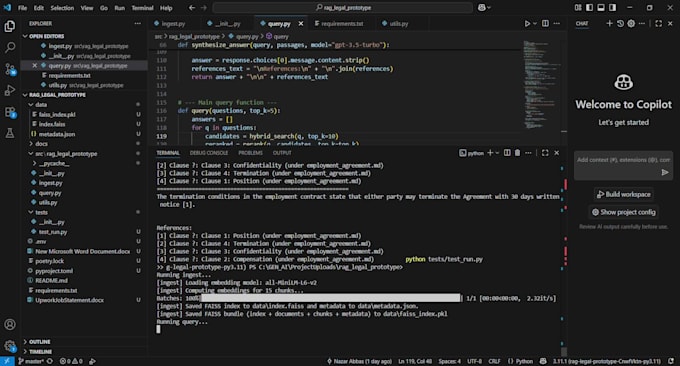
Task: Switch to the DEBUG CONSOLE panel tab
Action: [x=209, y=153]
